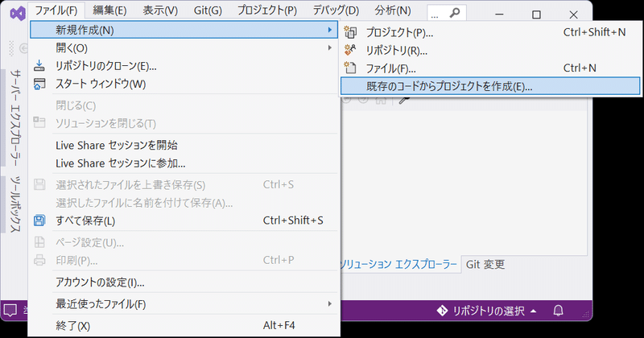The image size is (644, 338).
Task: Choose スタート ウィンドウ(W) menu item
Action: (184, 84)
